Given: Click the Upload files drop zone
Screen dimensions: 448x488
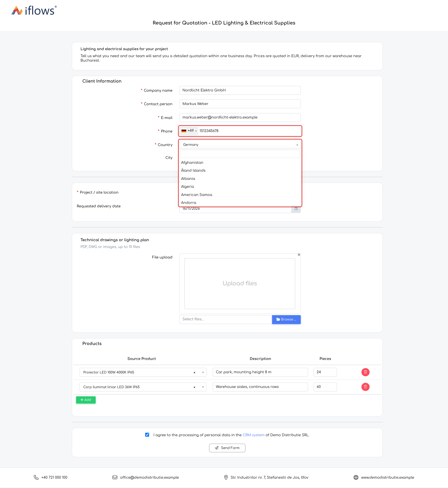Looking at the screenshot, I should tap(240, 284).
